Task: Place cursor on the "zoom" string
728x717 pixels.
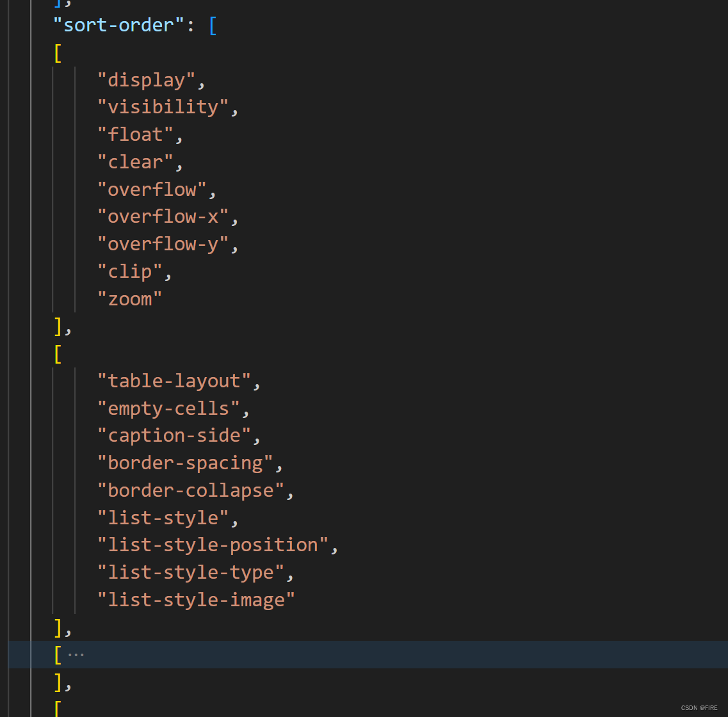Action: [x=130, y=299]
